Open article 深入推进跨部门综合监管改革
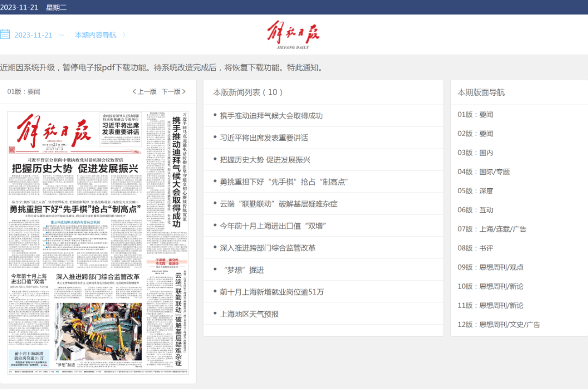The height and width of the screenshot is (389, 588). tap(267, 248)
